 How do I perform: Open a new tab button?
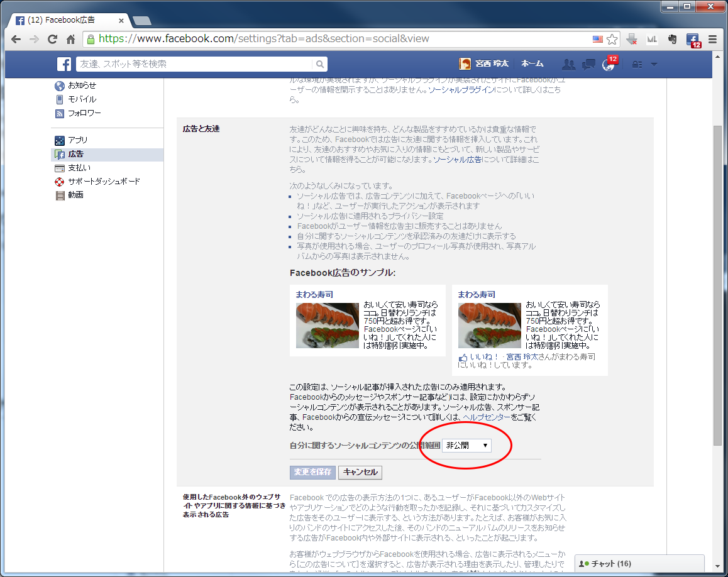coord(141,21)
